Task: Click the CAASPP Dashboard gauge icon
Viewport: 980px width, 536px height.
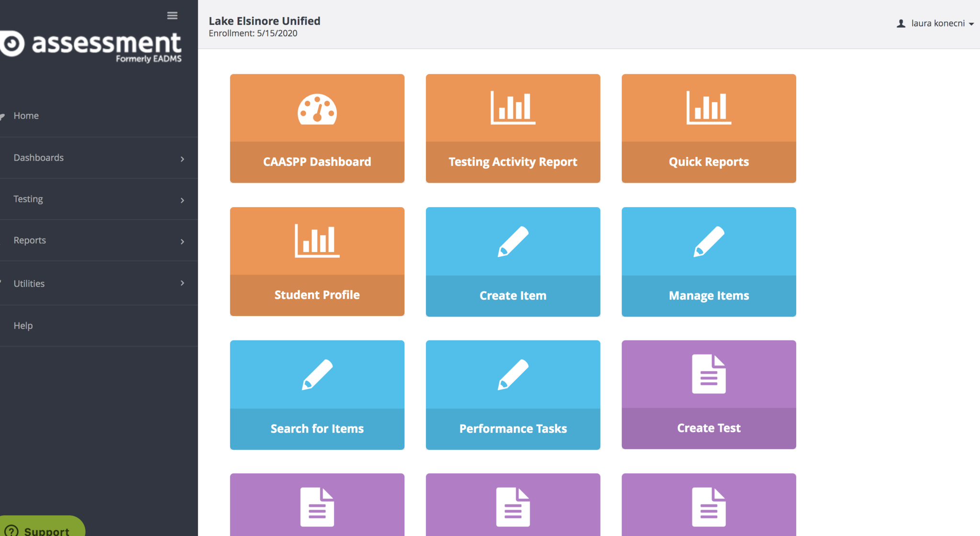Action: tap(317, 109)
